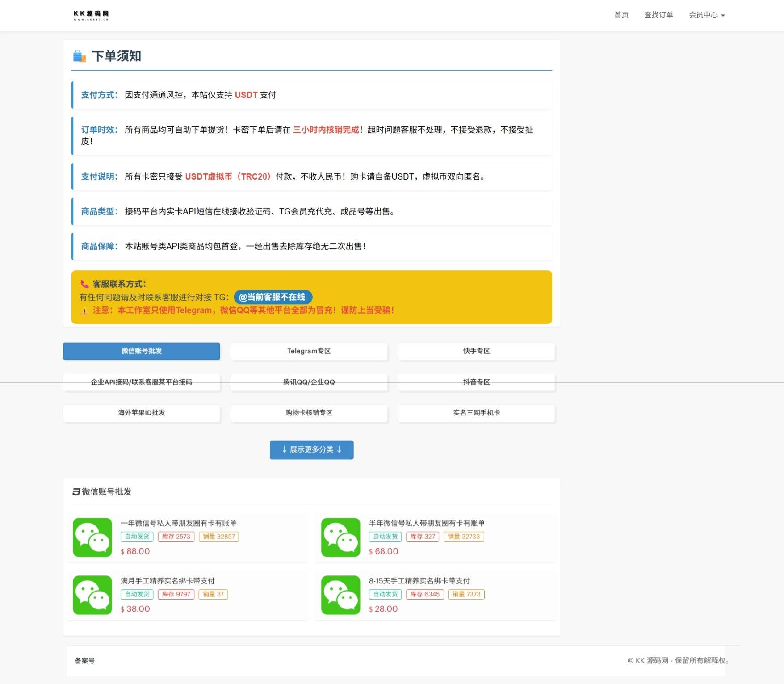The image size is (784, 684).
Task: Click WeChat icon of 满月手工精养 product
Action: [x=92, y=595]
